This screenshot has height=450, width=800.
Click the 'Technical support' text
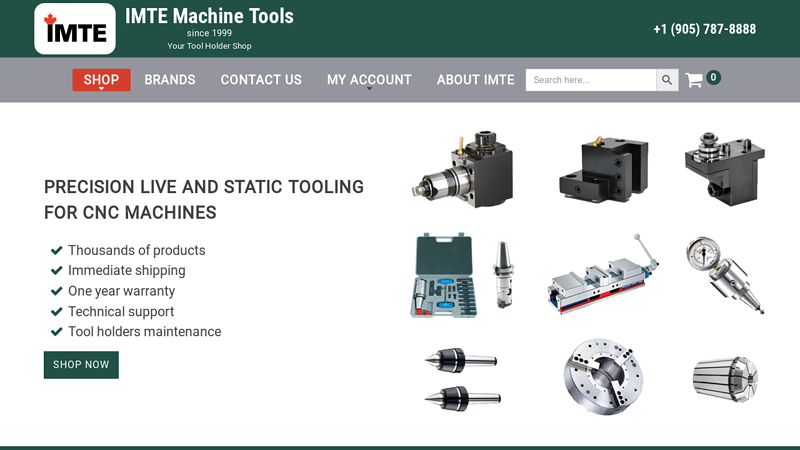121,311
